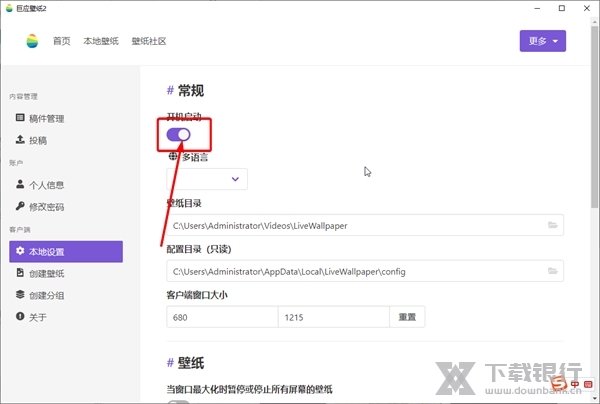
Task: Toggle the 开机启动 switch
Action: [178, 135]
